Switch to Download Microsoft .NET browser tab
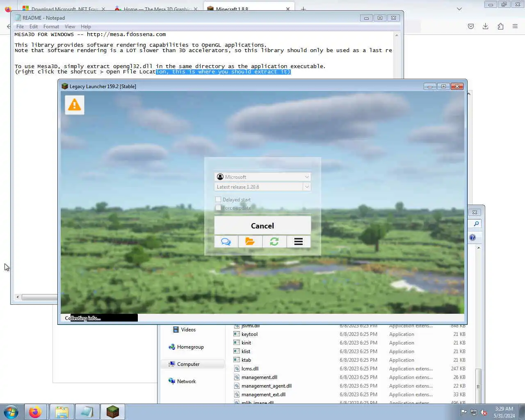 click(64, 9)
